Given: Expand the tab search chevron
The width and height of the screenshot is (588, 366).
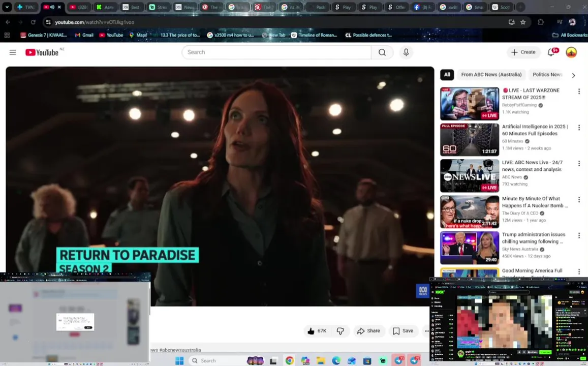Looking at the screenshot, I should click(x=7, y=7).
